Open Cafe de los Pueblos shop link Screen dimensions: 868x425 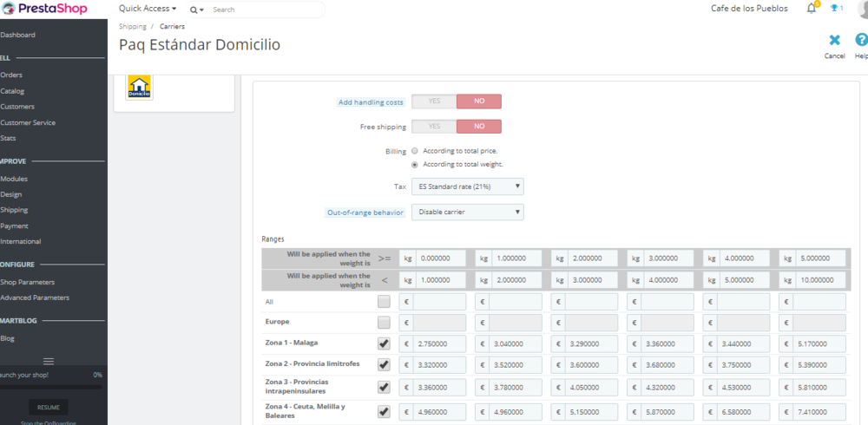coord(749,9)
